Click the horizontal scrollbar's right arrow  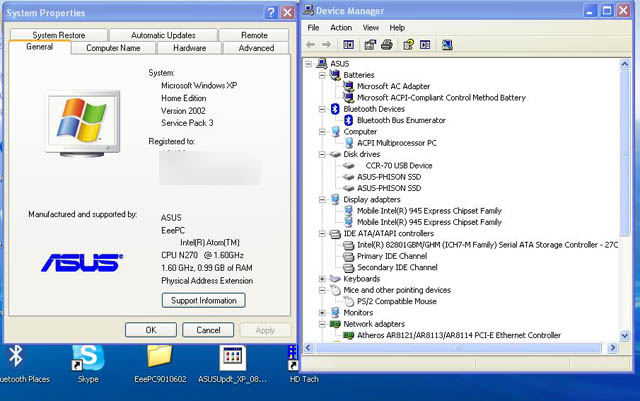(x=612, y=348)
